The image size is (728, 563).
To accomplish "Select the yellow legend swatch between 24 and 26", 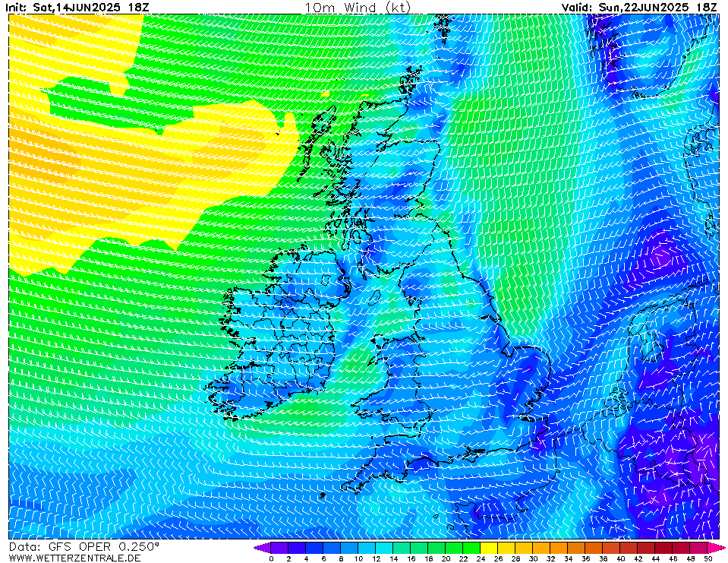I will pyautogui.click(x=490, y=547).
